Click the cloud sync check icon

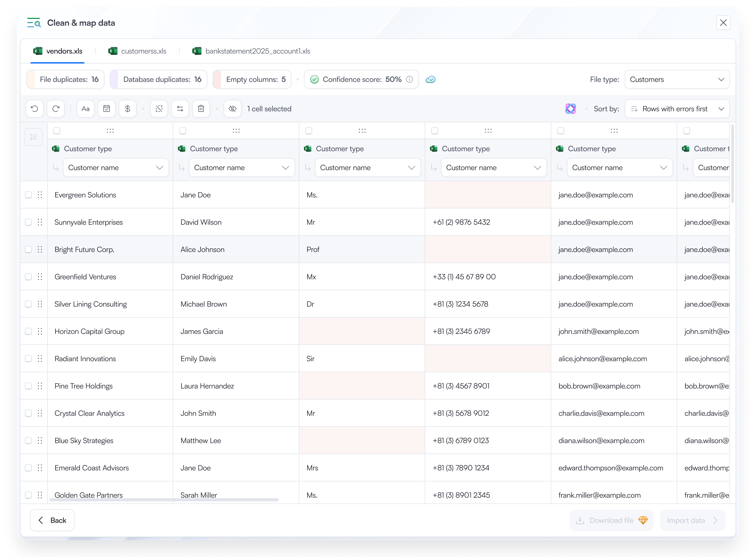tap(430, 79)
